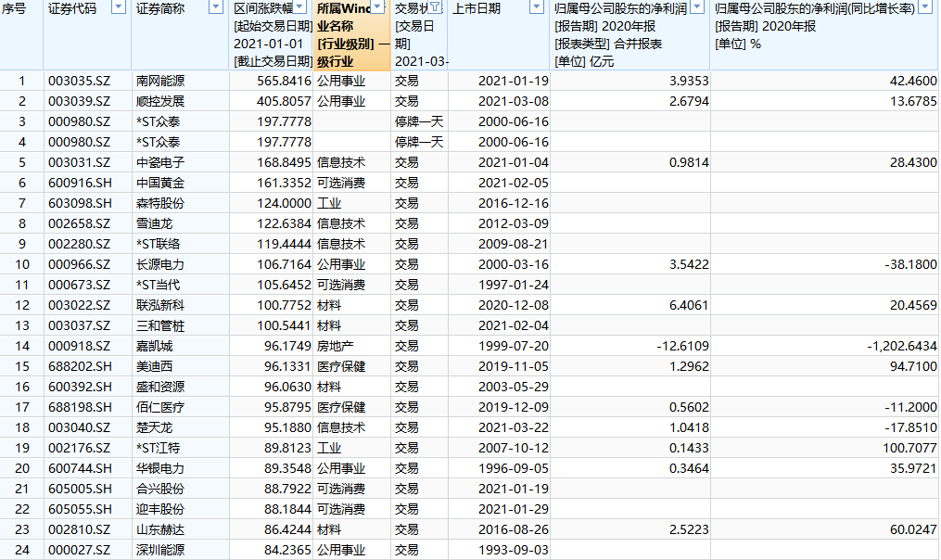Click the active filter icon on 交易状态 column

tap(437, 7)
